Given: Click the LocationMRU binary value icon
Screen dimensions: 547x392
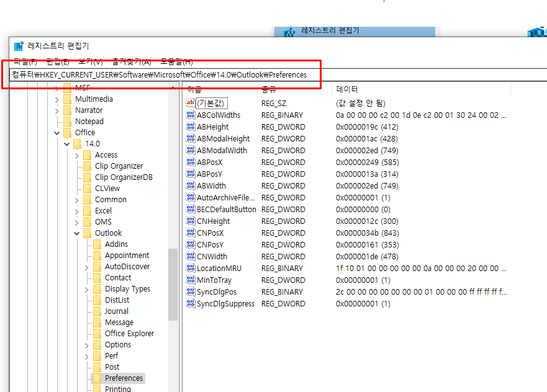Looking at the screenshot, I should pyautogui.click(x=191, y=269).
